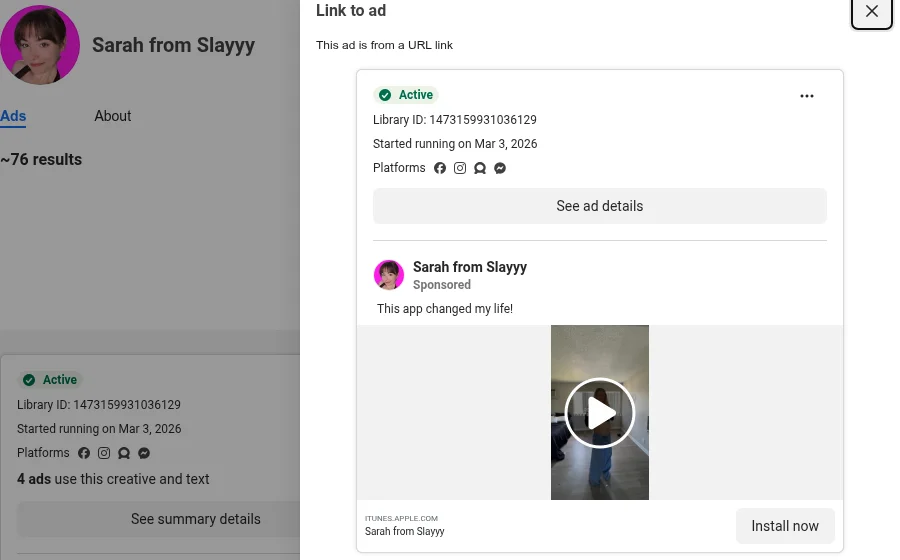
Task: Click Audience Network icon in background card
Action: tap(124, 453)
